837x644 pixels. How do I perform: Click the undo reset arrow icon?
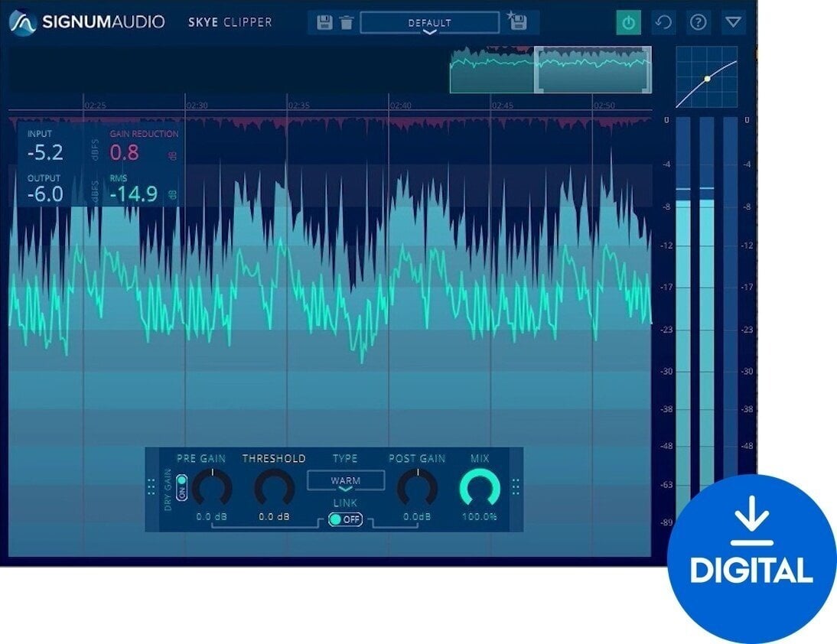pos(663,22)
